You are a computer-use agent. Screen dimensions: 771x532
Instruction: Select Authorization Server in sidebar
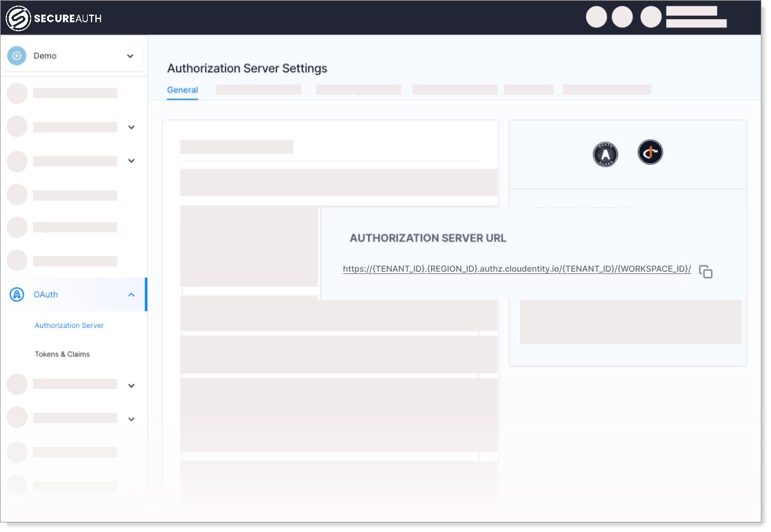point(69,325)
